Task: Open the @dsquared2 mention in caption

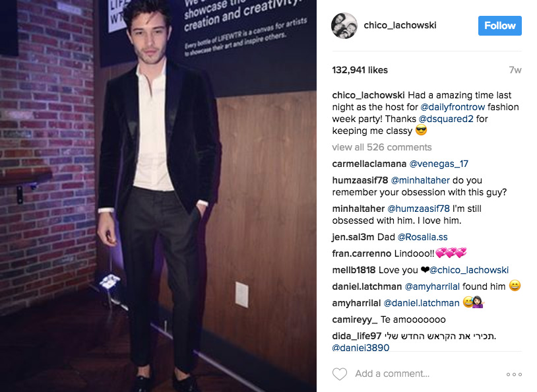Action: 446,119
